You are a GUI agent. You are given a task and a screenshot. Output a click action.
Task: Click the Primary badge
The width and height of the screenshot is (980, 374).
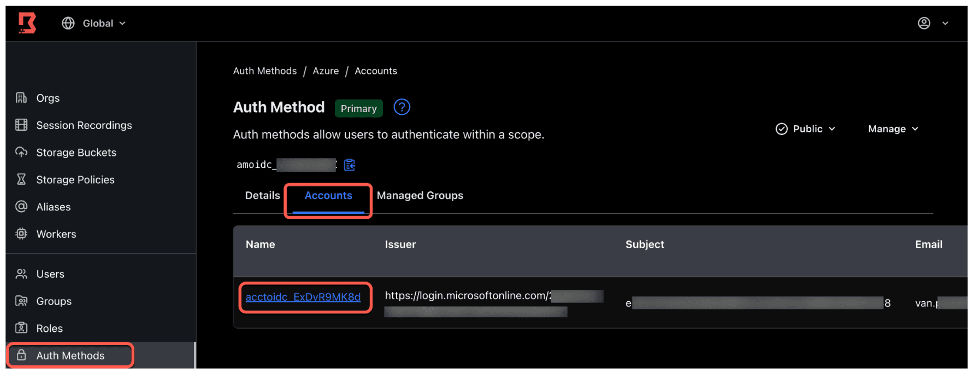pos(359,108)
